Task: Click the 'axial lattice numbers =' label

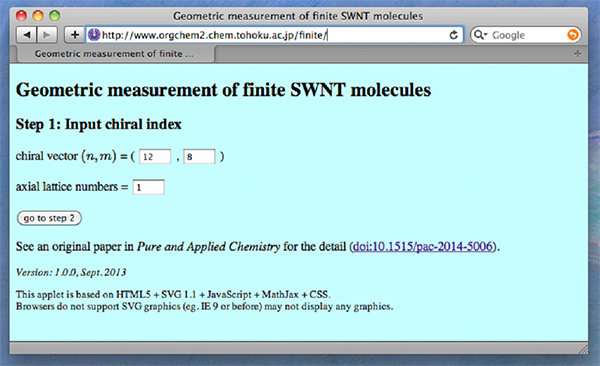Action: click(x=72, y=187)
